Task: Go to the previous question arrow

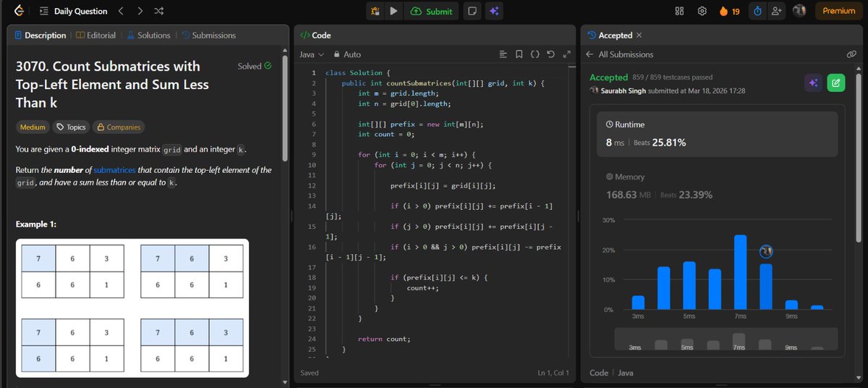Action: 121,11
